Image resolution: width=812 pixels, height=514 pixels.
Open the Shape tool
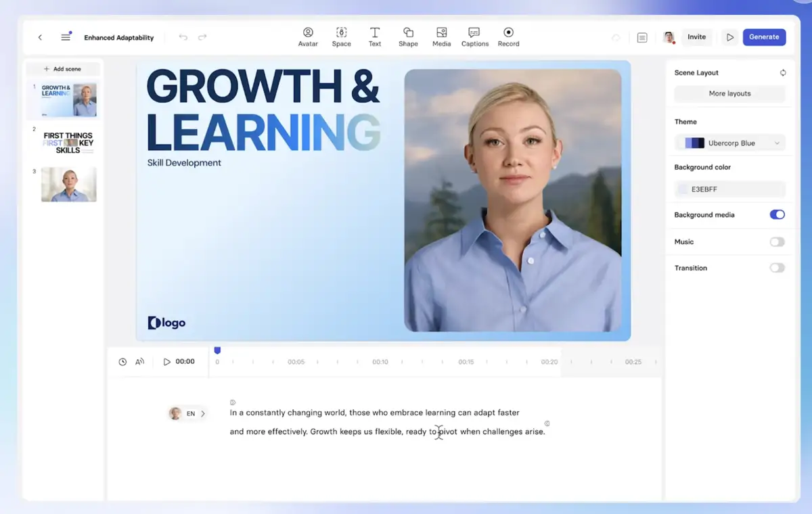coord(408,37)
